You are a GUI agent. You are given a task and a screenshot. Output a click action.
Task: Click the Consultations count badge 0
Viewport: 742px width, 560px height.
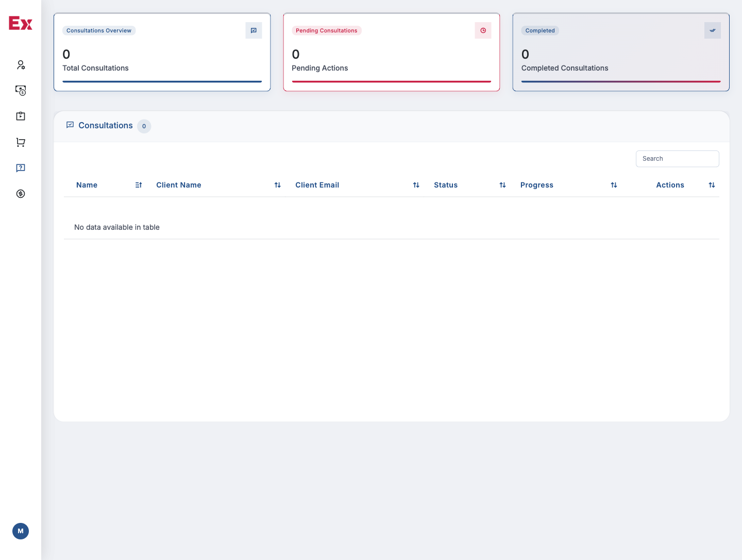pos(144,126)
